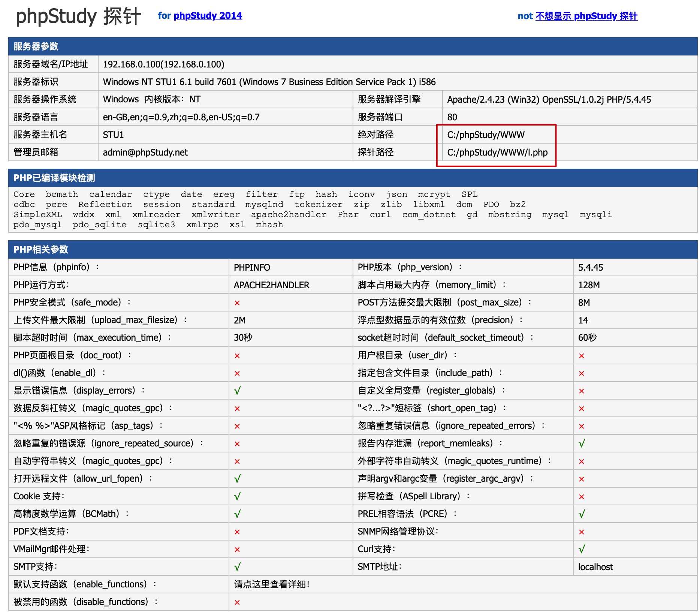Select the SimpleXML module name
The image size is (700, 614).
pyautogui.click(x=38, y=214)
